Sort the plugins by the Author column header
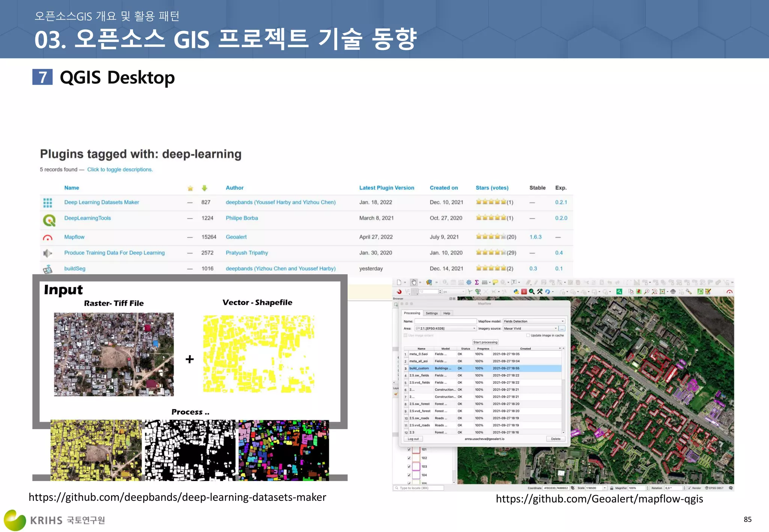 tap(235, 188)
